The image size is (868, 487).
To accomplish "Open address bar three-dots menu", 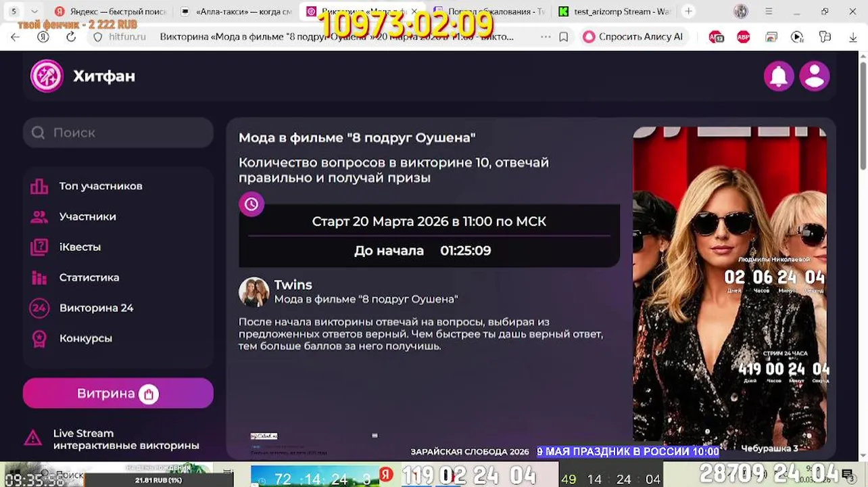I will (x=546, y=37).
